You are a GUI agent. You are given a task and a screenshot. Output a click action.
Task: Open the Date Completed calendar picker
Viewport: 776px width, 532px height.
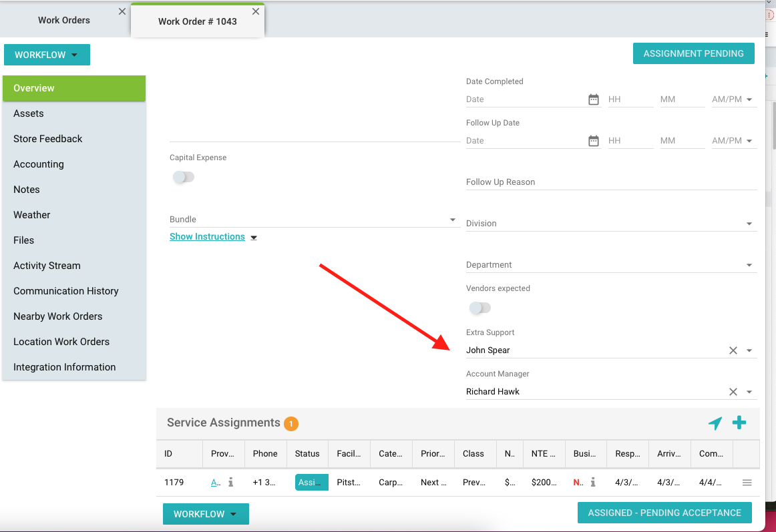tap(593, 99)
